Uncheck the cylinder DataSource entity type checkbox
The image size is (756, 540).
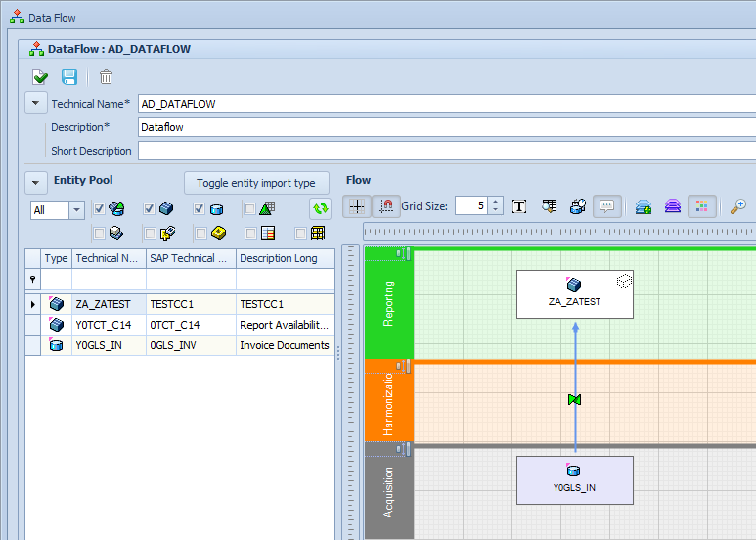(200, 208)
